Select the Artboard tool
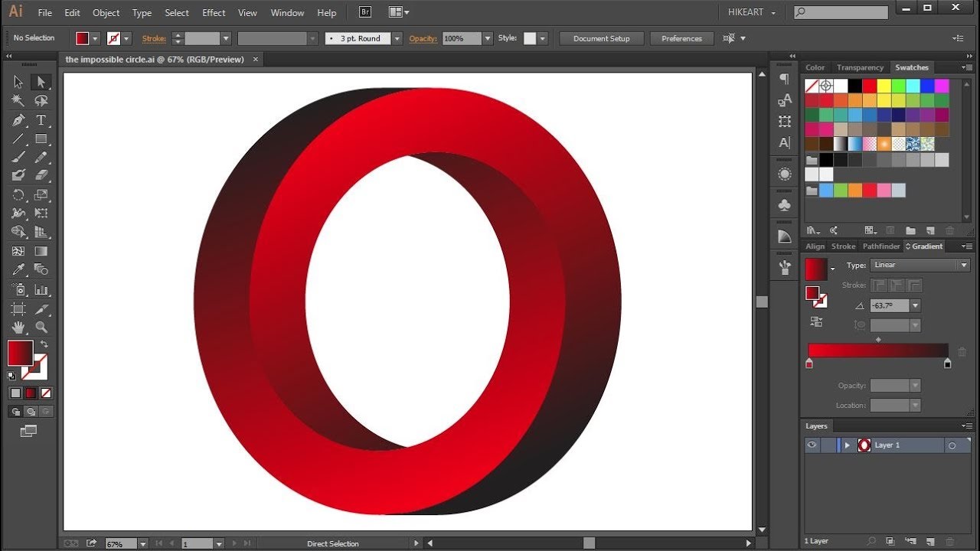 coord(18,309)
